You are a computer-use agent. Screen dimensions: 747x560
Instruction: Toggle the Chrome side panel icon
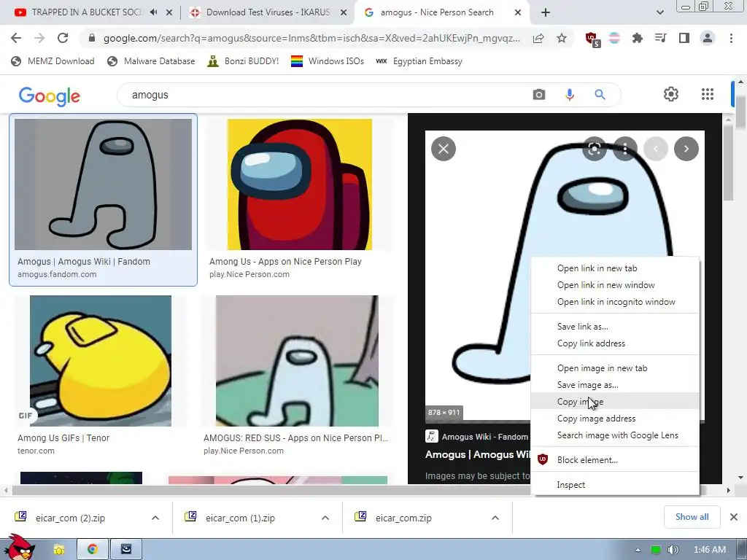click(684, 38)
